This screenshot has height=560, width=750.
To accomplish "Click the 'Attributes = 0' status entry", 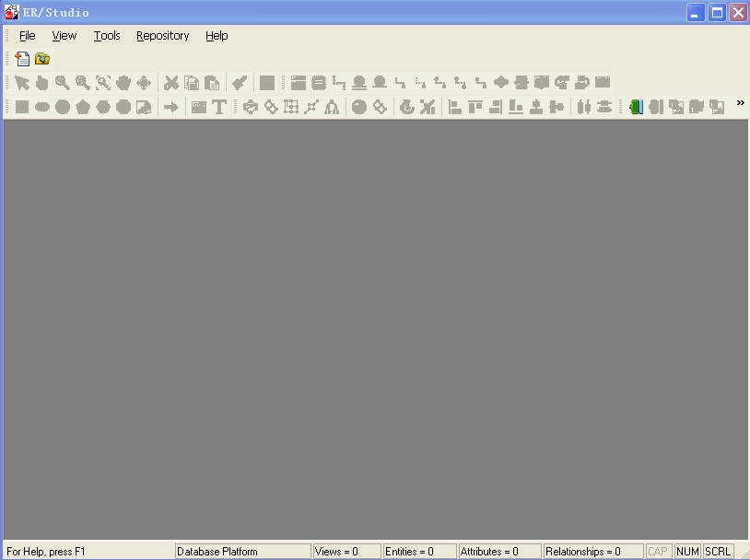I will click(499, 552).
